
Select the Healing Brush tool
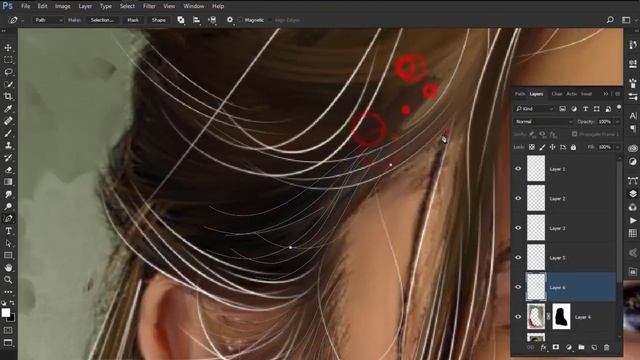pos(8,121)
